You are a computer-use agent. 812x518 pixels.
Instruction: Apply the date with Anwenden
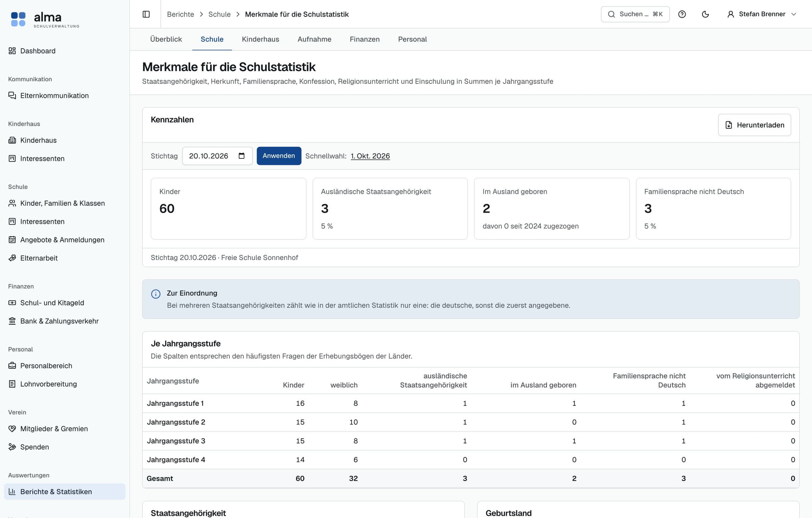[x=279, y=156]
